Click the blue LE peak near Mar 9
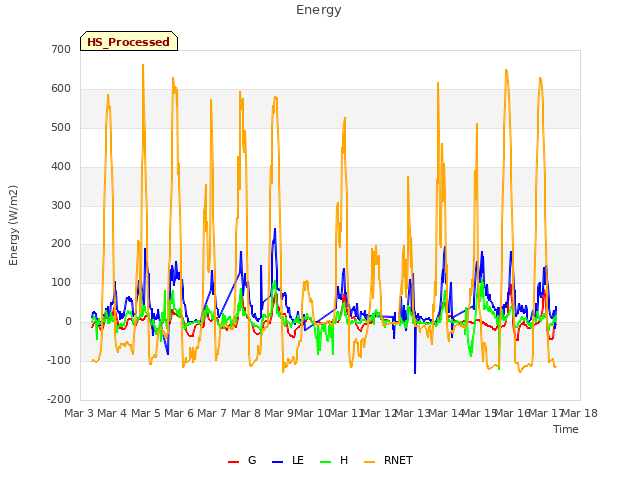 pyautogui.click(x=275, y=229)
